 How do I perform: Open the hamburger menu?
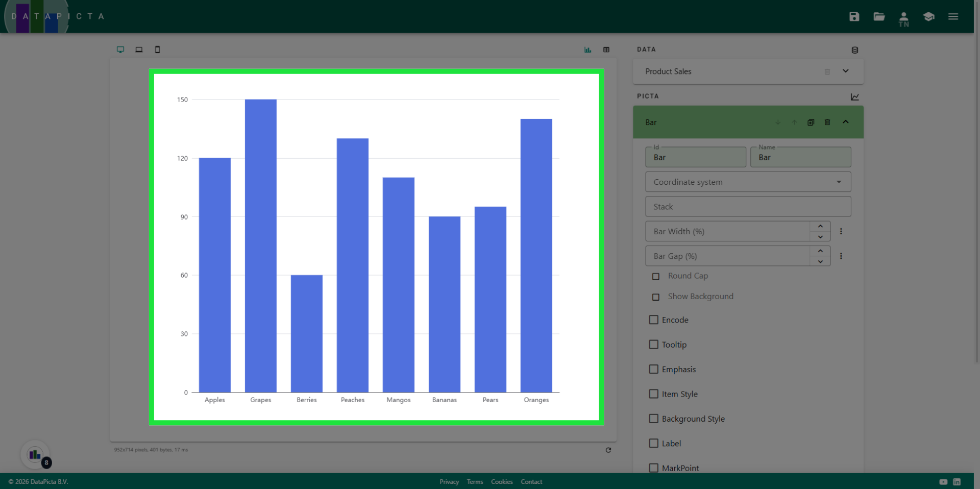[953, 16]
